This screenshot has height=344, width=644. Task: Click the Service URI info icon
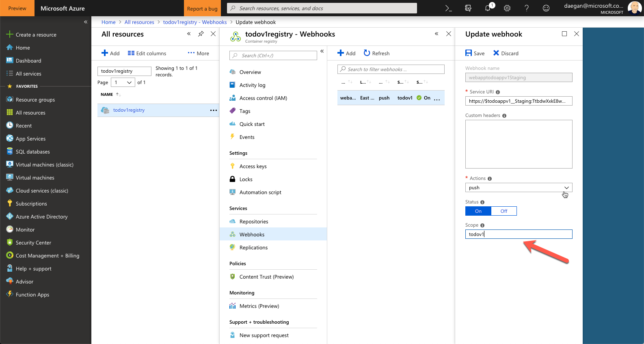(x=498, y=92)
